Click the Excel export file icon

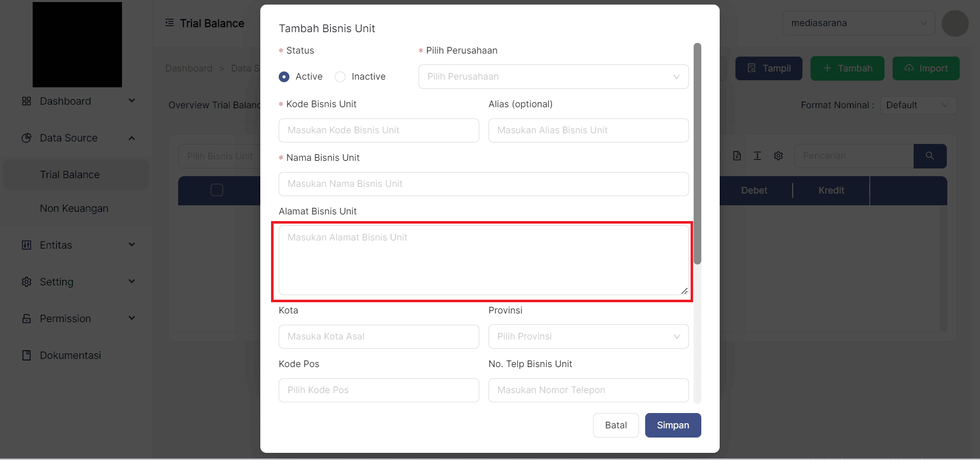point(737,156)
